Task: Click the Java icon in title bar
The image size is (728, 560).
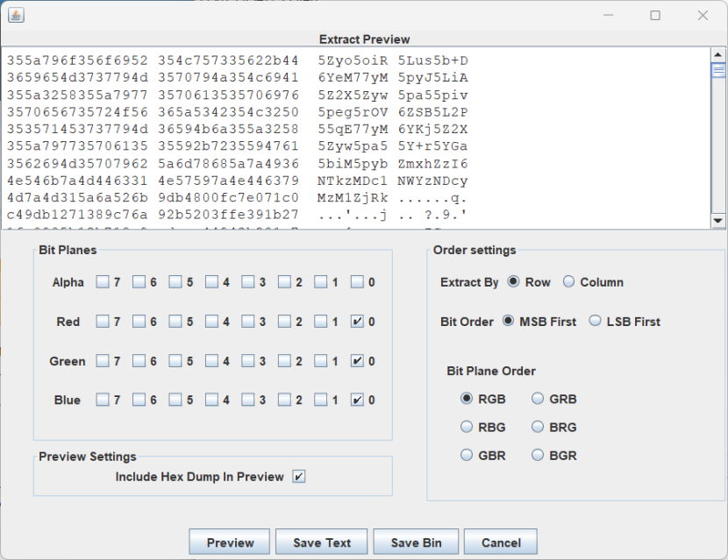Action: click(16, 15)
